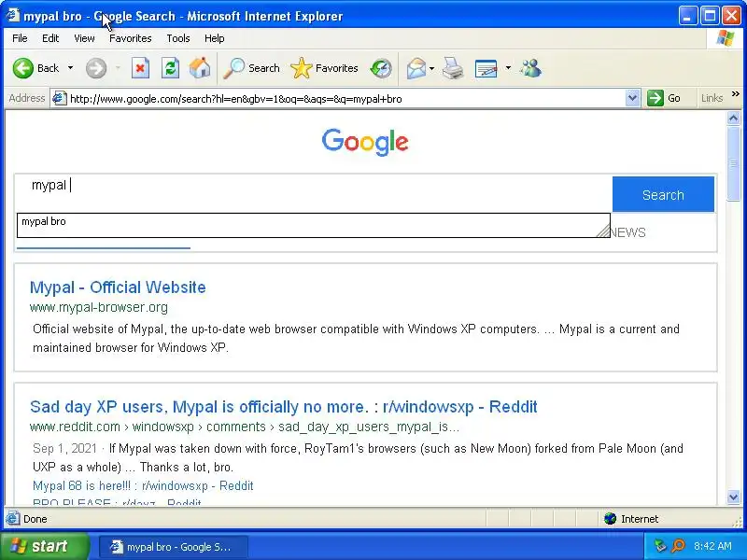Open 'Sad day XP users' Reddit result
This screenshot has width=747, height=560.
pyautogui.click(x=284, y=407)
